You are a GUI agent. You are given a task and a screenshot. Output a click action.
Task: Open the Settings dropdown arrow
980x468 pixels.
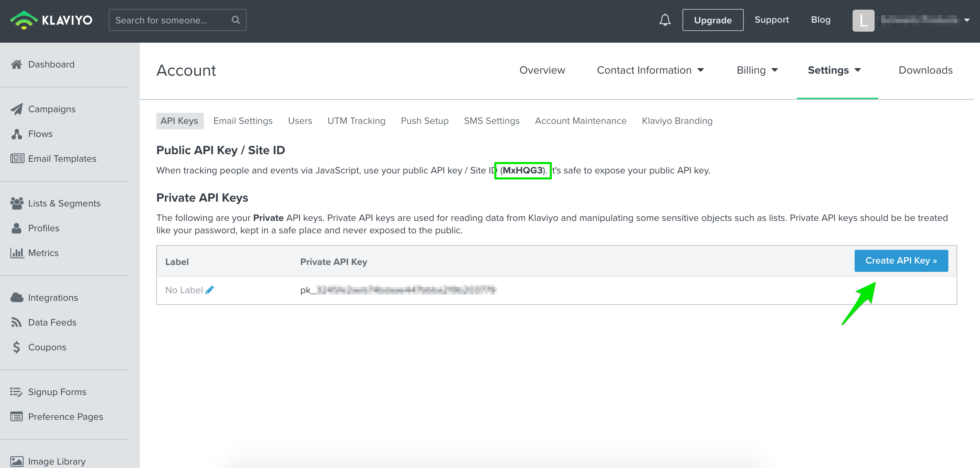tap(857, 70)
